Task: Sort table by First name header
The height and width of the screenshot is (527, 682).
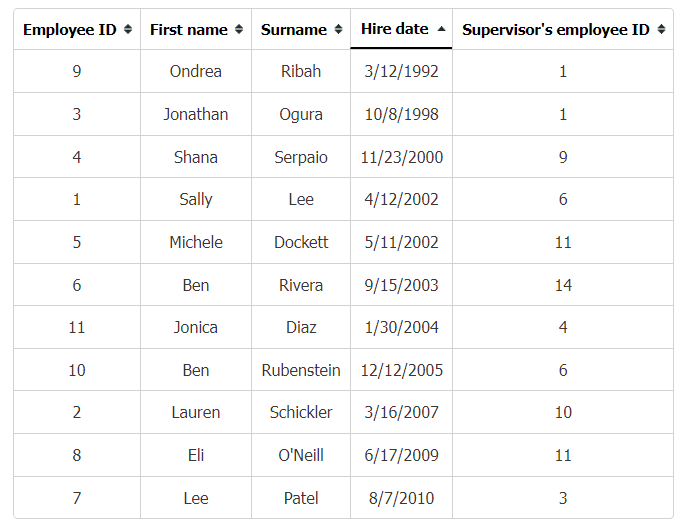Action: click(196, 29)
